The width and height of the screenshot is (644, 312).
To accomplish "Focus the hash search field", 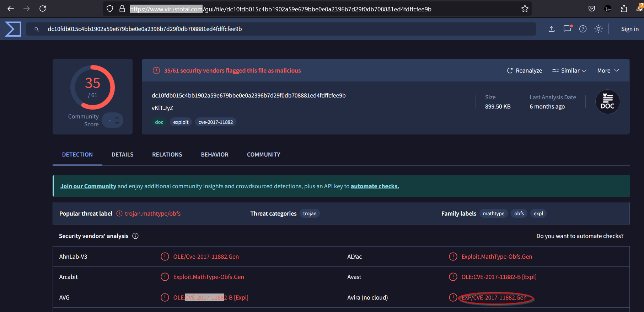I will [x=281, y=29].
